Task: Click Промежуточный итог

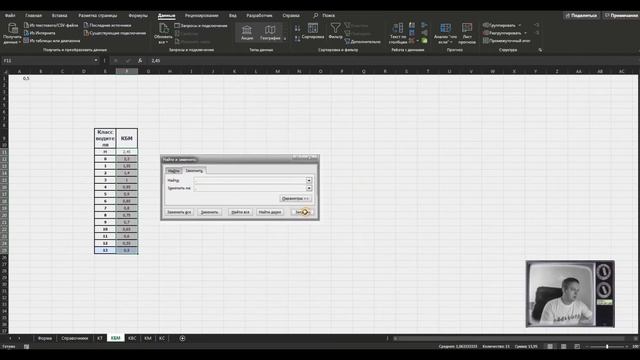Action: coord(507,41)
